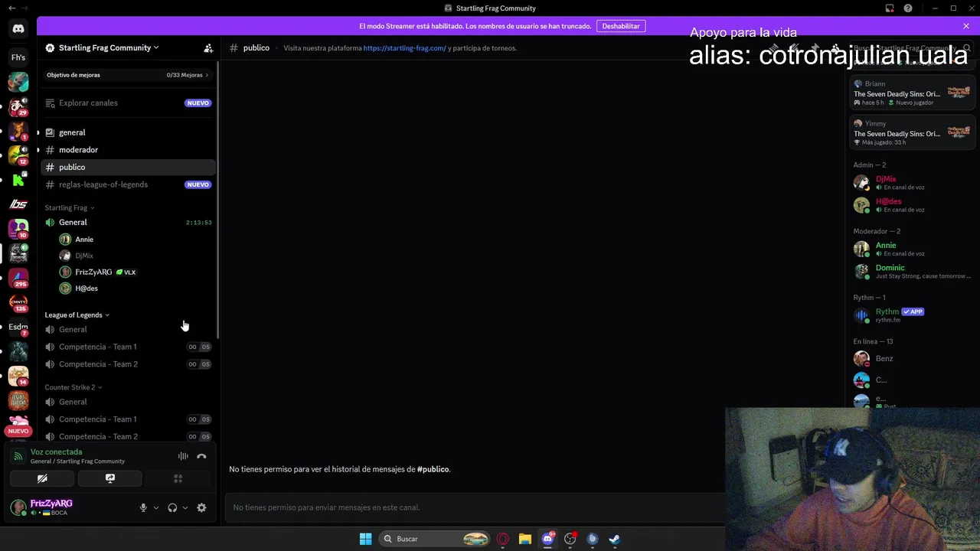
Task: Open server with badge 12
Action: [18, 155]
